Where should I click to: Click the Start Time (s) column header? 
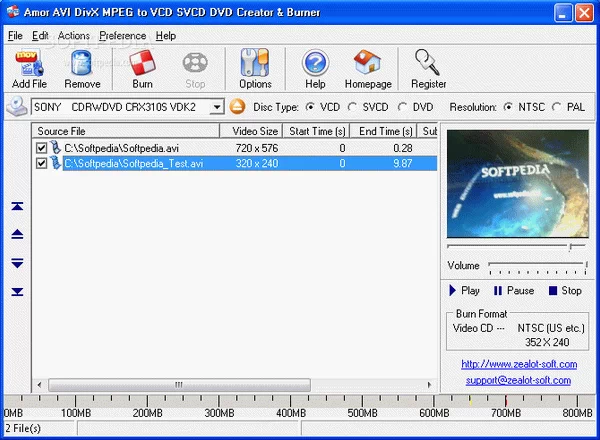click(316, 131)
